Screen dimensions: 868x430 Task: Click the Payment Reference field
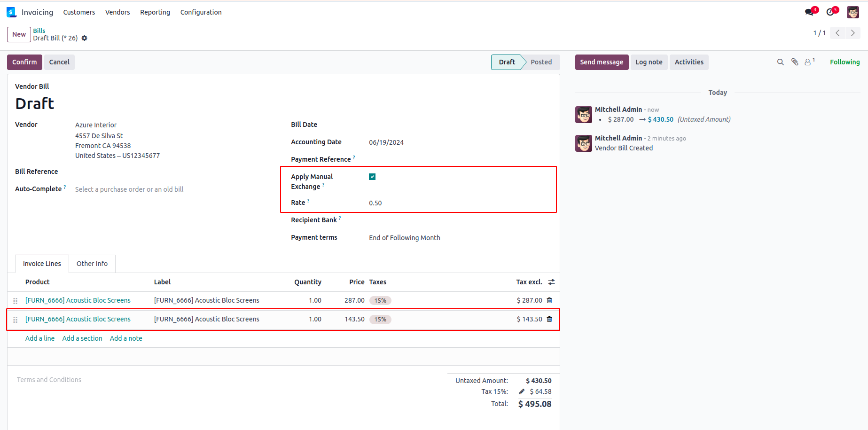pyautogui.click(x=461, y=159)
